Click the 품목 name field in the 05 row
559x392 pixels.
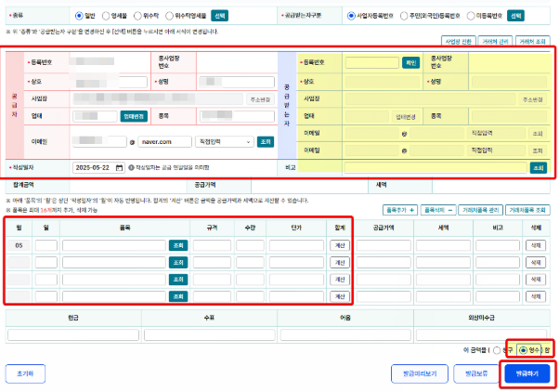pyautogui.click(x=114, y=245)
